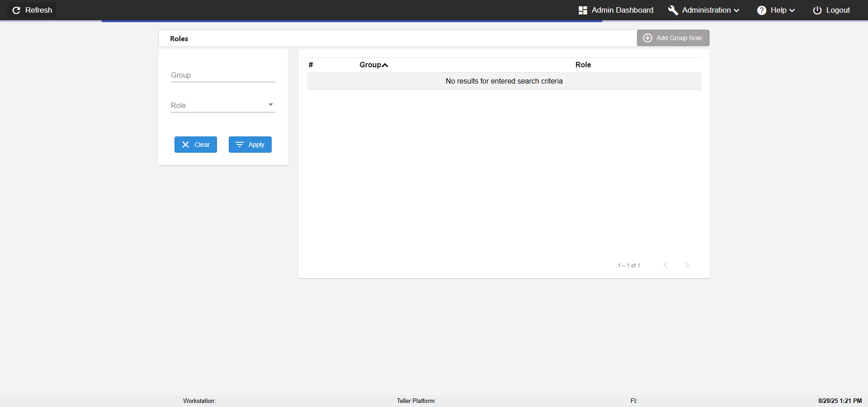Image resolution: width=868 pixels, height=407 pixels.
Task: Click the Teller Platform status bar label
Action: [416, 401]
